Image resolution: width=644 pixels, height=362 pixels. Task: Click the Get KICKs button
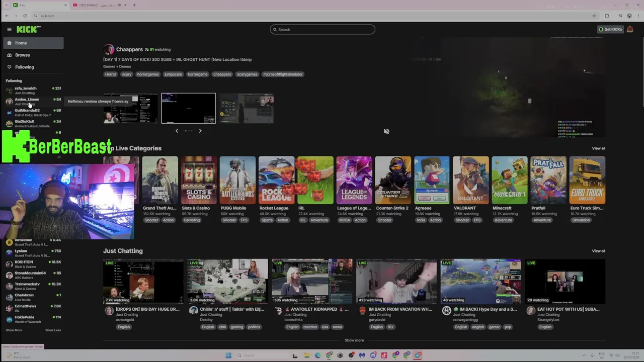pyautogui.click(x=610, y=30)
